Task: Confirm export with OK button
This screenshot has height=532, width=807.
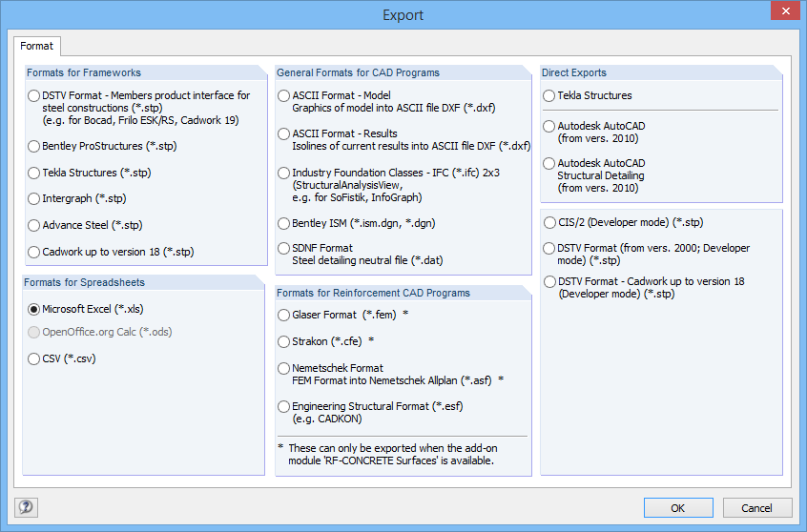Action: click(x=677, y=508)
